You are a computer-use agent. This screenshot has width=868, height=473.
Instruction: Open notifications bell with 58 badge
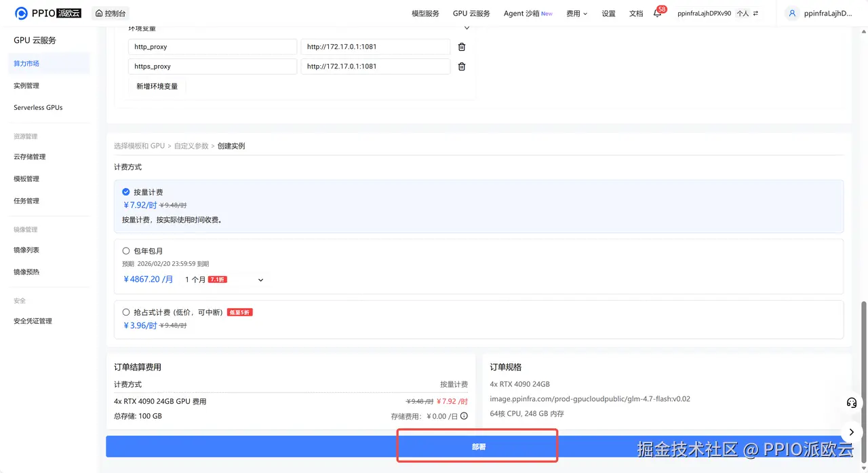tap(658, 12)
